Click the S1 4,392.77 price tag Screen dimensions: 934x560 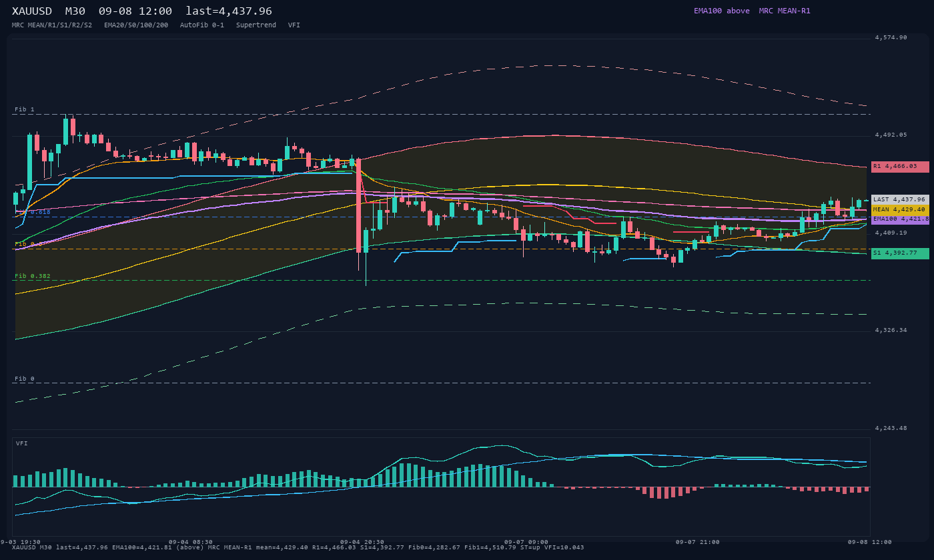click(x=900, y=253)
